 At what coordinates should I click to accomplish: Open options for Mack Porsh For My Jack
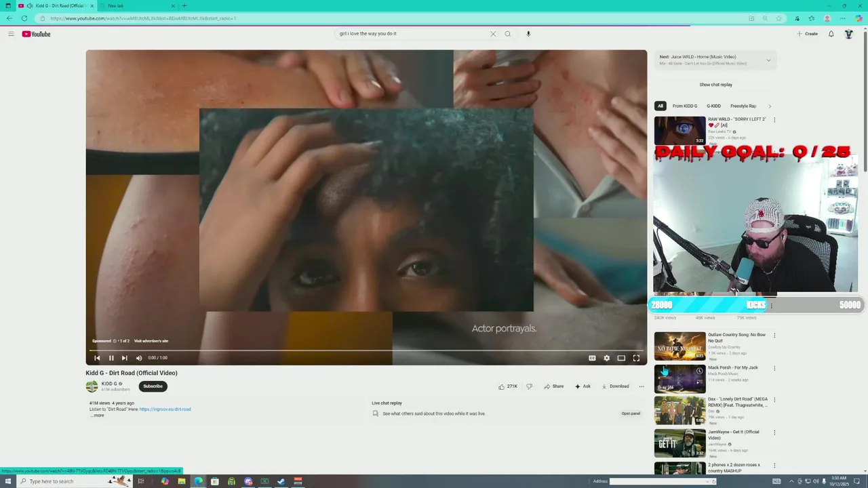(774, 369)
